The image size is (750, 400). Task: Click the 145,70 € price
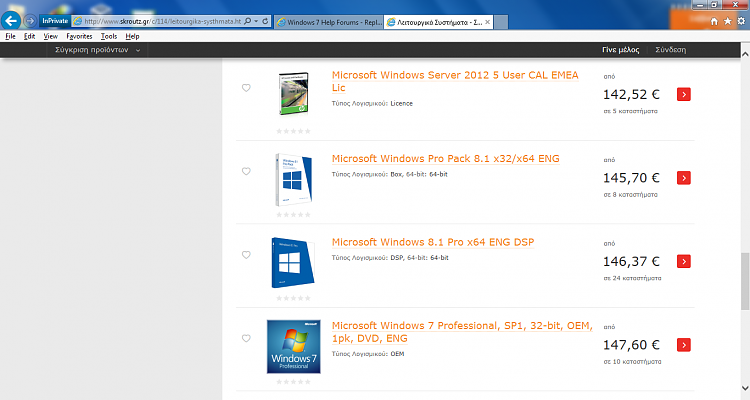(x=631, y=178)
